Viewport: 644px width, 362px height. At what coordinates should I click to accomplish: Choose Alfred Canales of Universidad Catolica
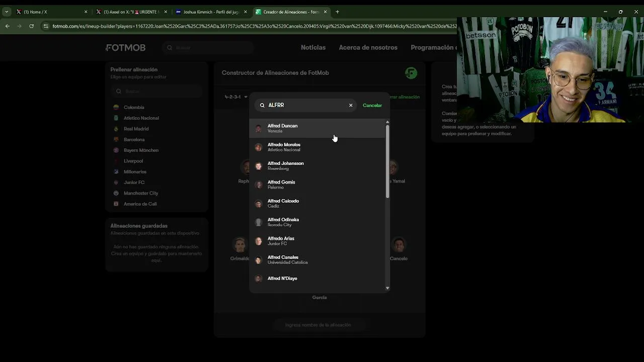point(317,259)
